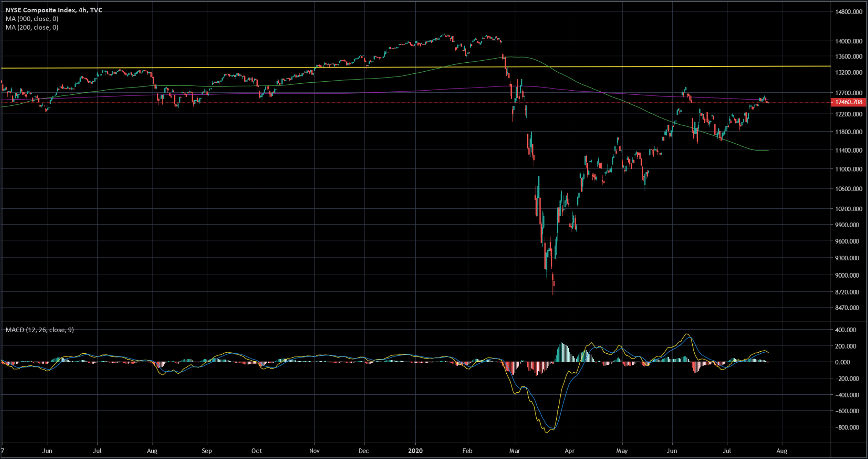This screenshot has height=459, width=868.
Task: Click the 14800.000 price axis label
Action: tap(848, 12)
